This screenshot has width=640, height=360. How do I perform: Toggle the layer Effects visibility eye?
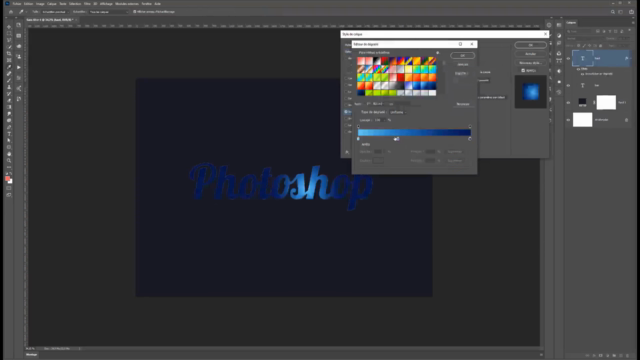(578, 69)
